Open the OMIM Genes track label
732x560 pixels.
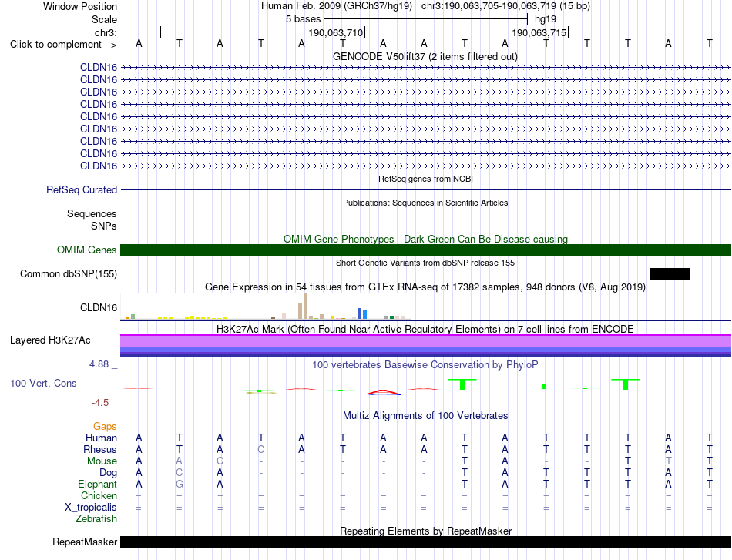pos(87,250)
